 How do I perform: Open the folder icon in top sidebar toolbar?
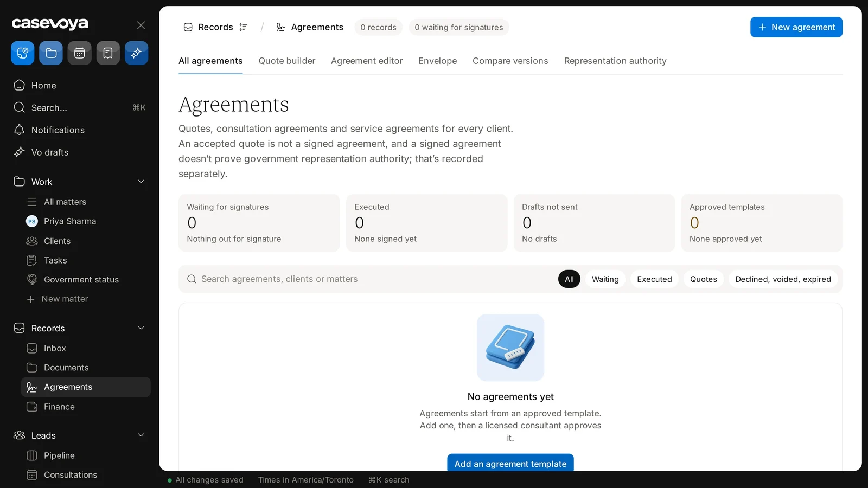51,53
